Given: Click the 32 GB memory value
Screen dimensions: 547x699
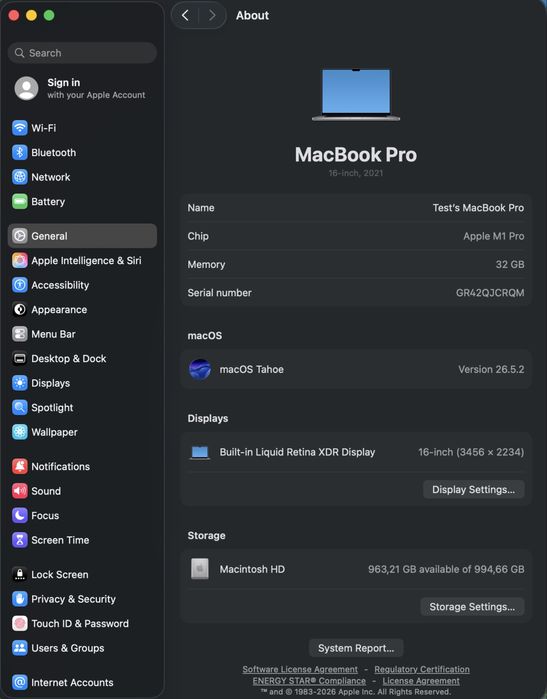Looking at the screenshot, I should (x=510, y=264).
